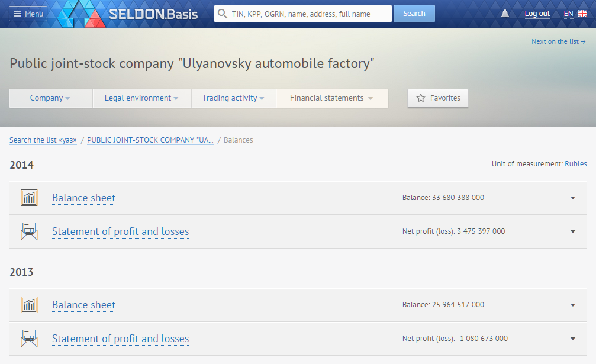Click the 2014 Balance sheet chart icon

tap(29, 198)
